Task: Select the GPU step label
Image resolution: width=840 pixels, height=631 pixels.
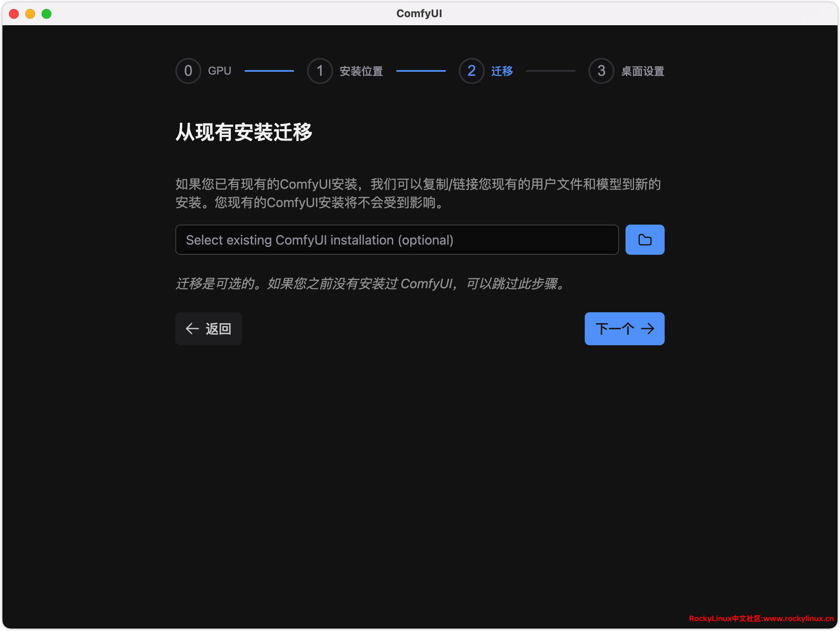Action: click(x=219, y=71)
